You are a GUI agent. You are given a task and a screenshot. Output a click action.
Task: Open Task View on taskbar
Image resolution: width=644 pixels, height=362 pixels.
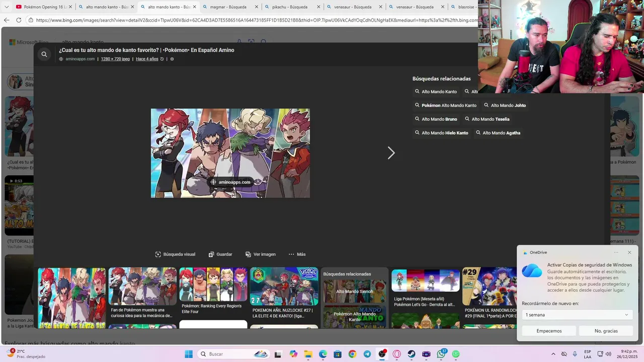click(x=278, y=354)
